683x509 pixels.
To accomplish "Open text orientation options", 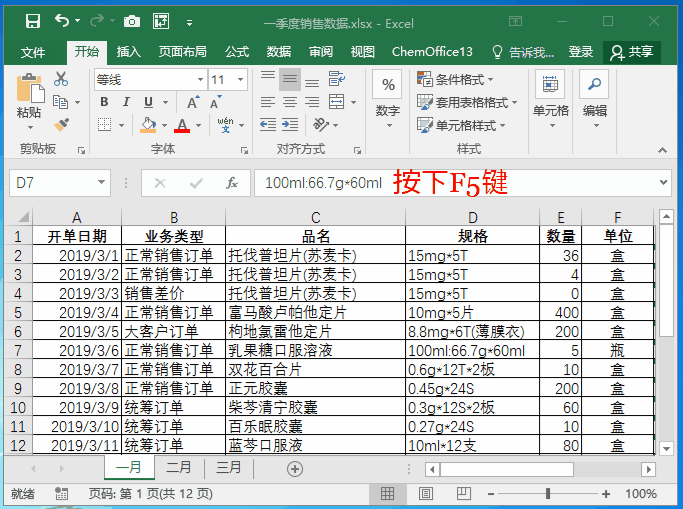I will (326, 125).
